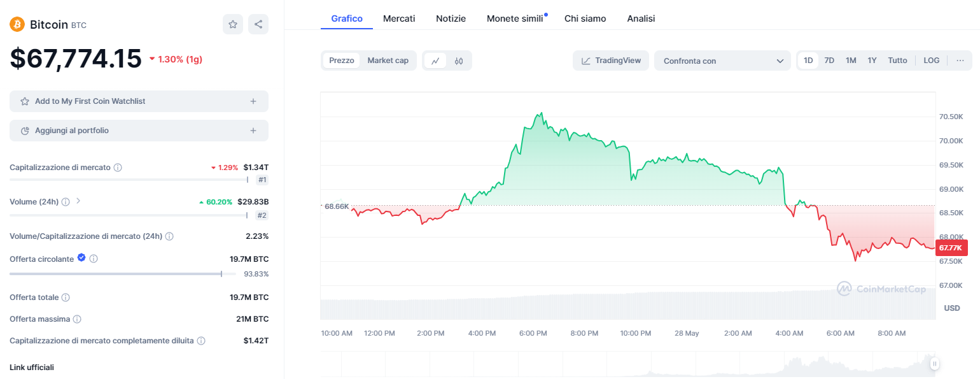Click the TradingView button
980x379 pixels.
(611, 61)
